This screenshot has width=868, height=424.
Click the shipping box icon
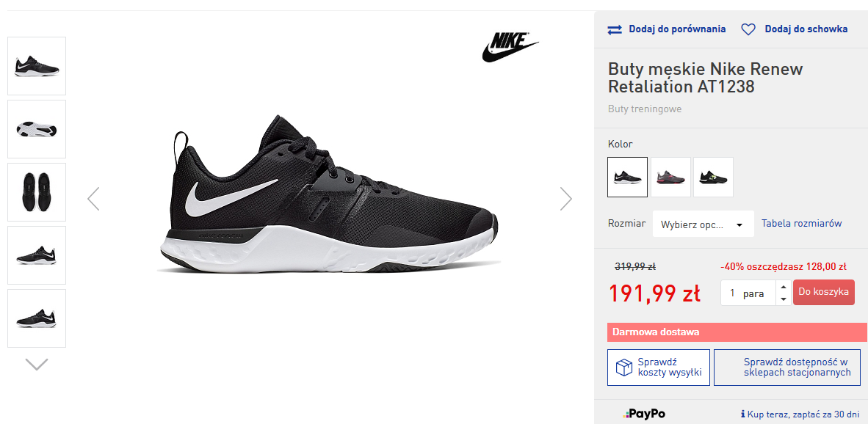(623, 368)
